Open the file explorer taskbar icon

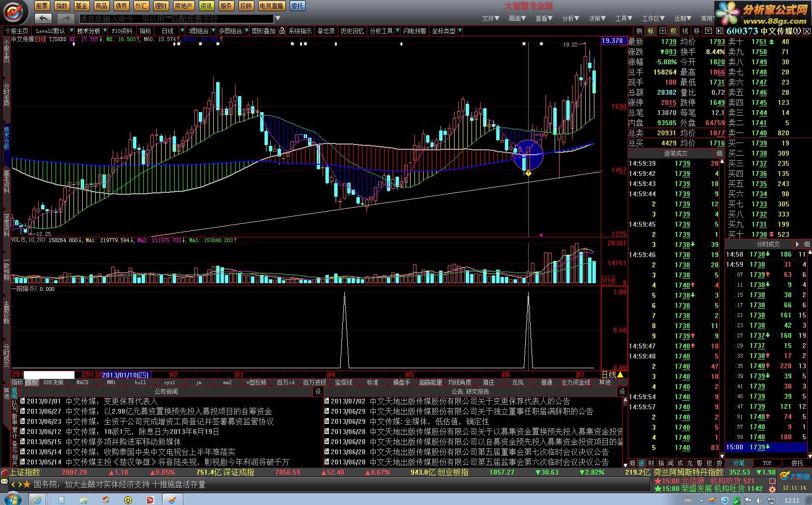[x=83, y=500]
